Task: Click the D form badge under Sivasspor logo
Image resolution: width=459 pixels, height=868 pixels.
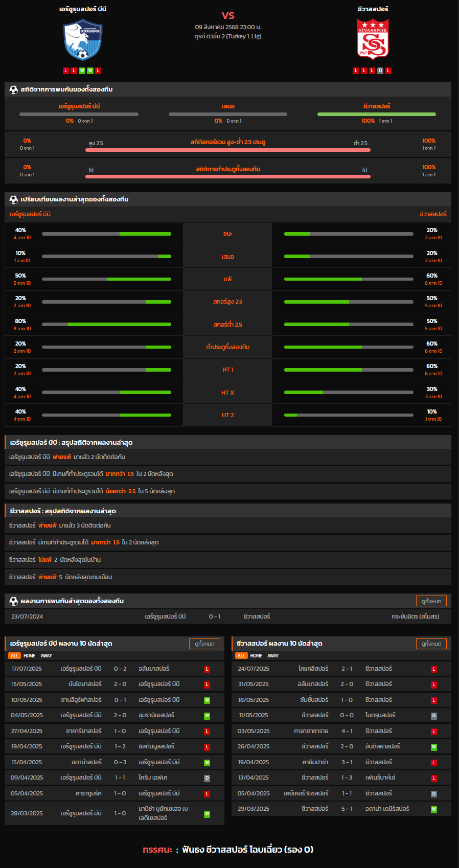Action: pyautogui.click(x=380, y=71)
